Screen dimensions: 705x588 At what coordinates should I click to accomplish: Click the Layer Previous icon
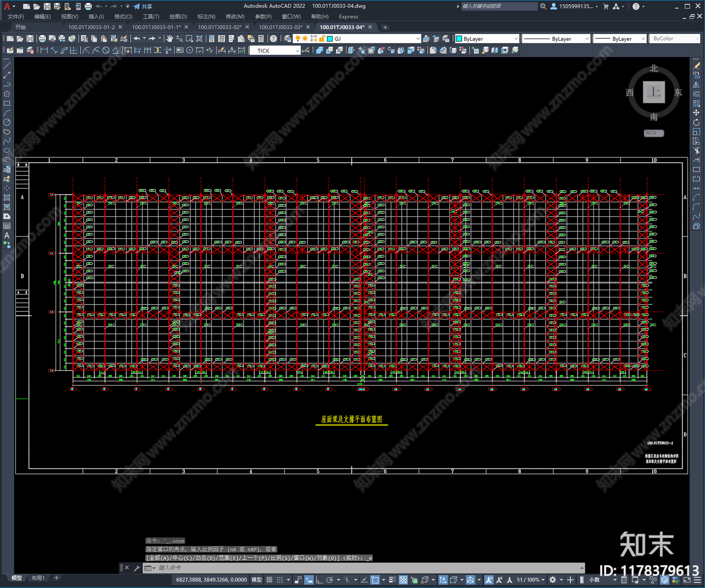(x=436, y=39)
